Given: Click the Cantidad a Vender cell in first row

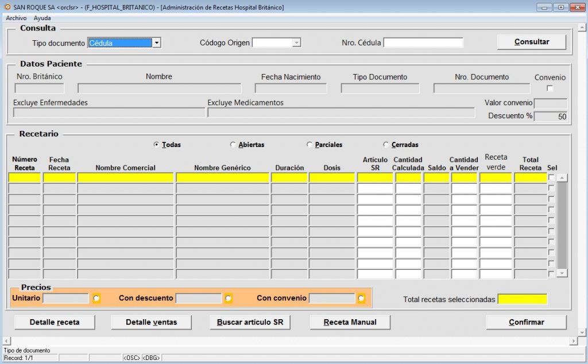Looking at the screenshot, I should (464, 177).
